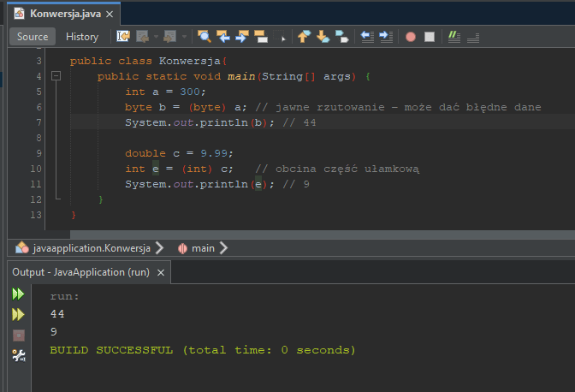The height and width of the screenshot is (392, 575).
Task: Jump to the Previous Bookmark icon
Action: click(x=304, y=37)
